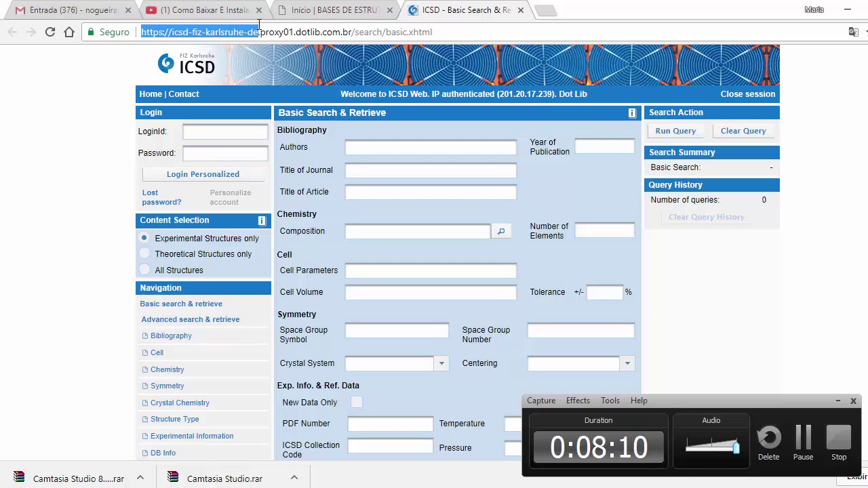The width and height of the screenshot is (868, 488).
Task: Click the Composition input field
Action: click(418, 232)
